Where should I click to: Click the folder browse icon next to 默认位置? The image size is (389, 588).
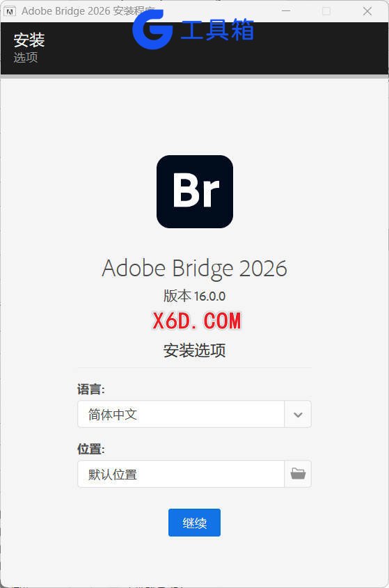click(x=298, y=474)
